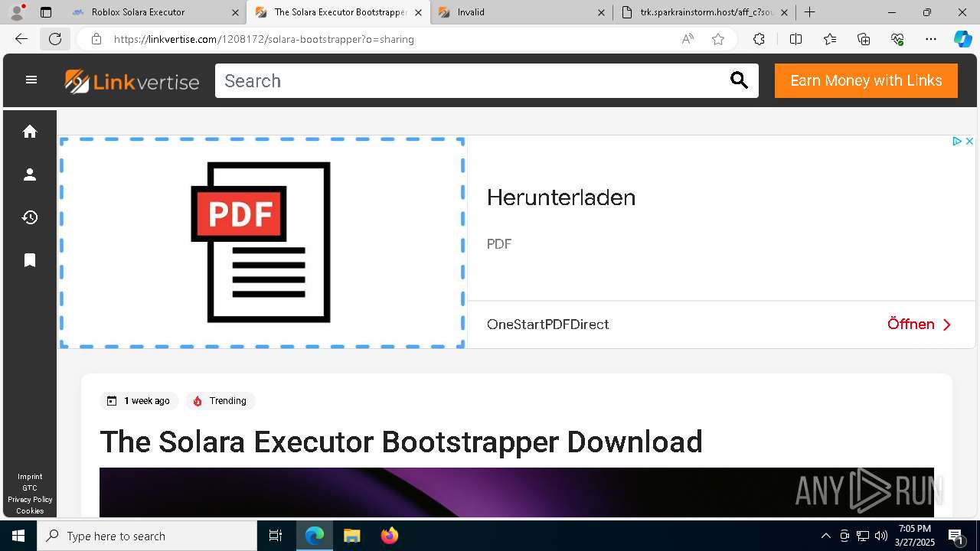This screenshot has width=980, height=551.
Task: View site information lock icon
Action: pos(96,39)
